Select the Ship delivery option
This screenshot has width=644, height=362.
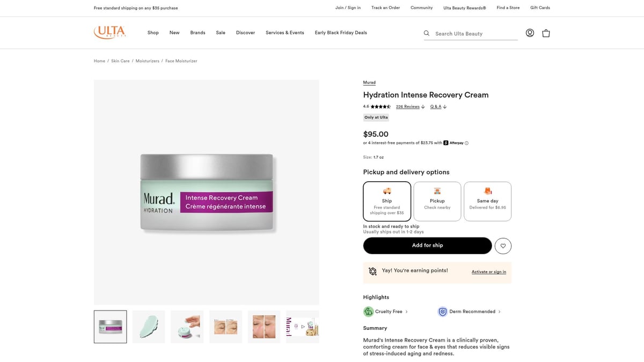click(x=387, y=201)
